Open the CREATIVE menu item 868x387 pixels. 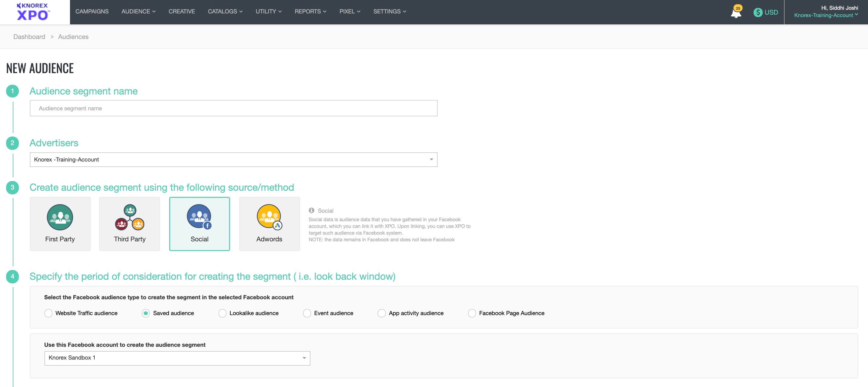tap(182, 12)
